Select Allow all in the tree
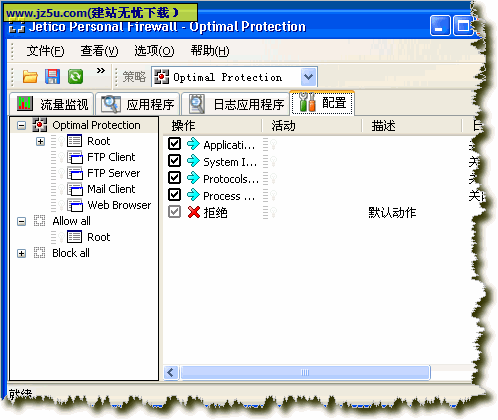Image resolution: width=498 pixels, height=420 pixels. (71, 221)
